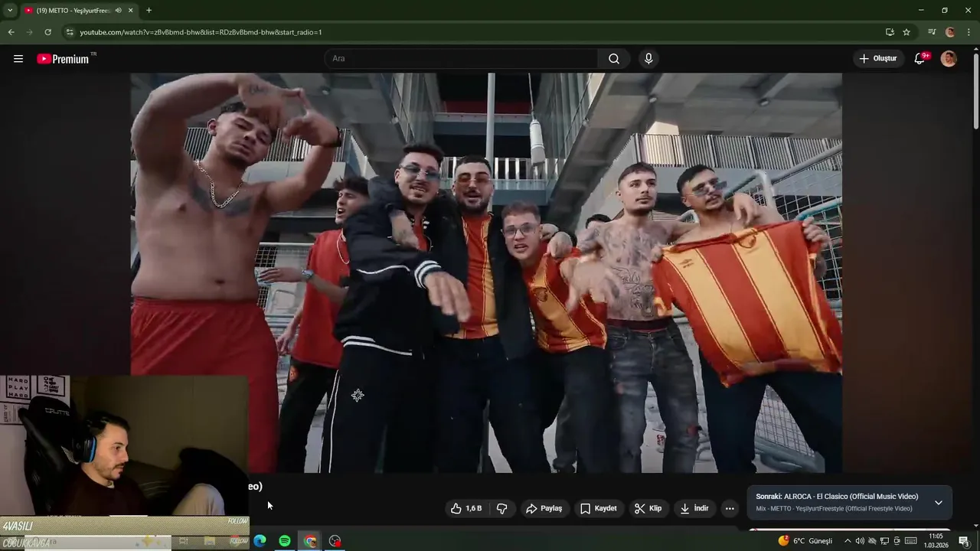Install app icon in address bar
Viewport: 980px width, 551px height.
click(x=890, y=32)
